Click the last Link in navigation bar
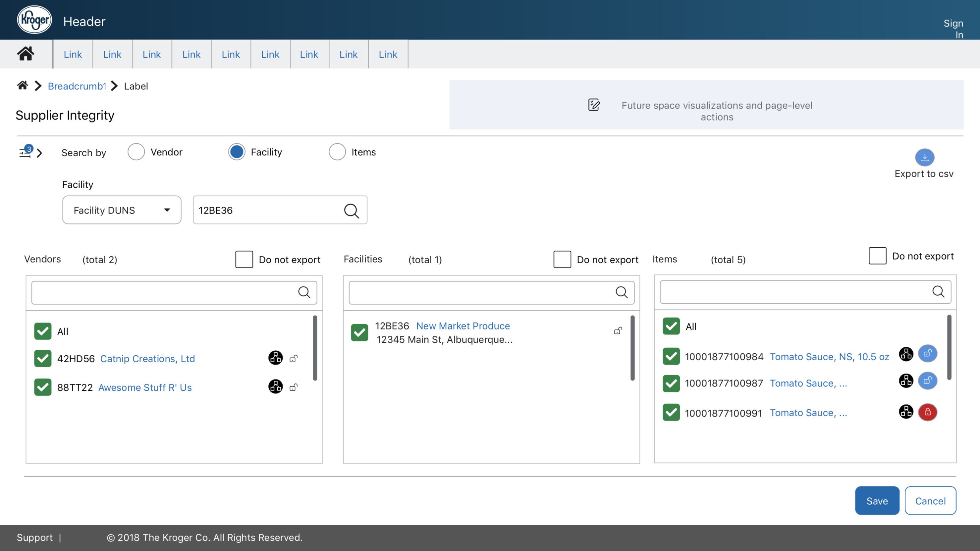Screen dimensions: 980x551 (388, 54)
